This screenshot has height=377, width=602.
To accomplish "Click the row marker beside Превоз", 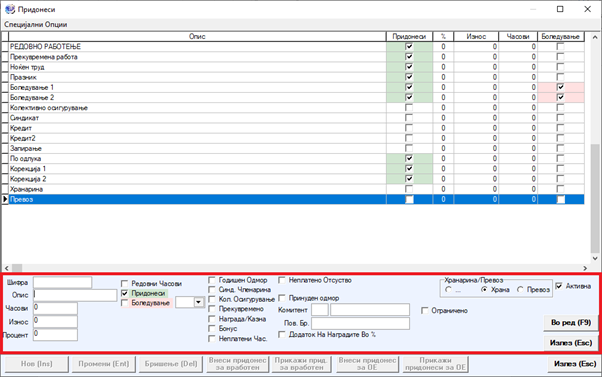I will pyautogui.click(x=5, y=199).
